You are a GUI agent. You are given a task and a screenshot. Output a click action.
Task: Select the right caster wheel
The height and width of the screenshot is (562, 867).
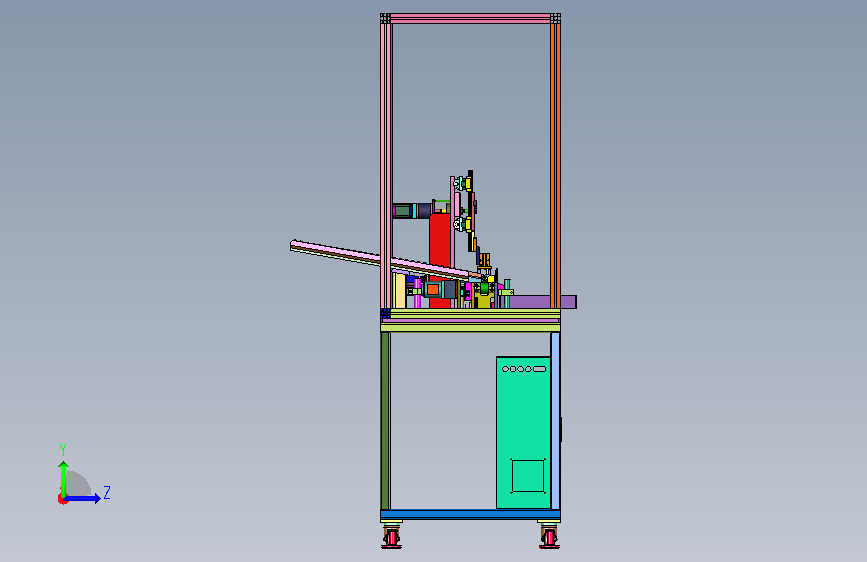[x=550, y=537]
